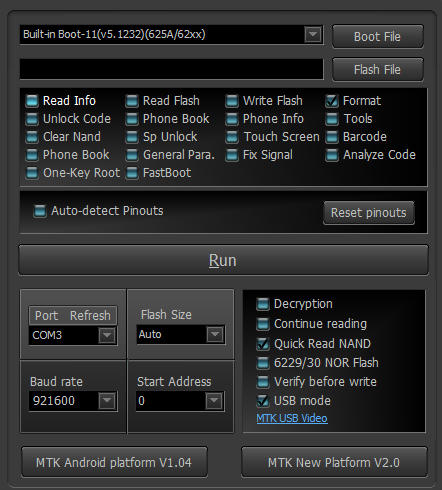Expand the Flash Size Auto dropdown

coord(215,334)
